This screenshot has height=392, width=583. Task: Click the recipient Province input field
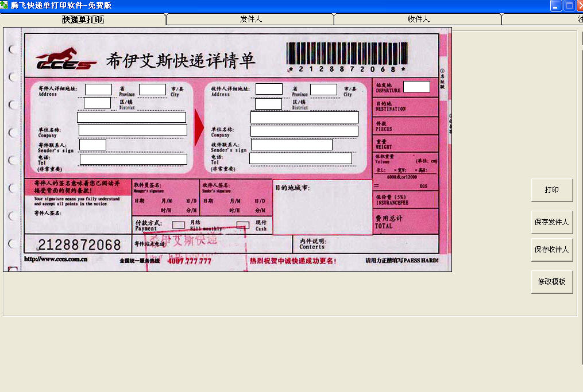coord(269,90)
